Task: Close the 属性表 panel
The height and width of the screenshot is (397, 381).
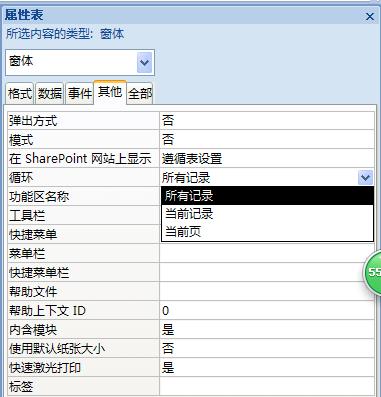Action: click(x=370, y=16)
